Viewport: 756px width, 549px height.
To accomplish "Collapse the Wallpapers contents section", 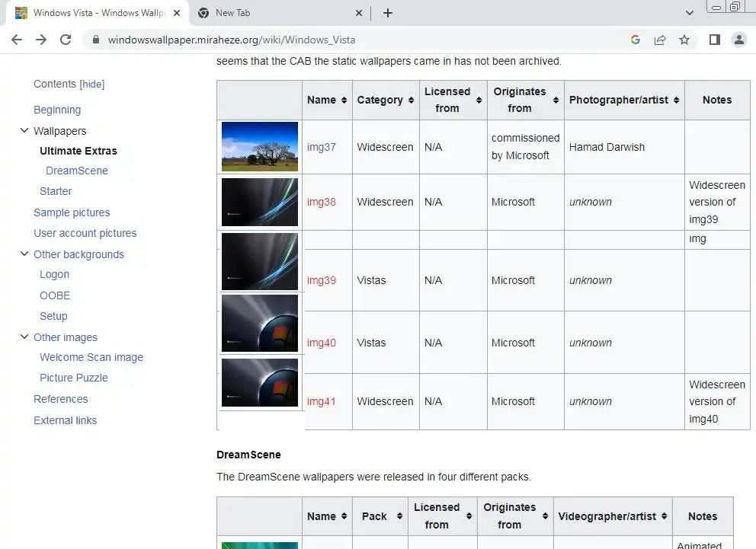I will coord(24,130).
